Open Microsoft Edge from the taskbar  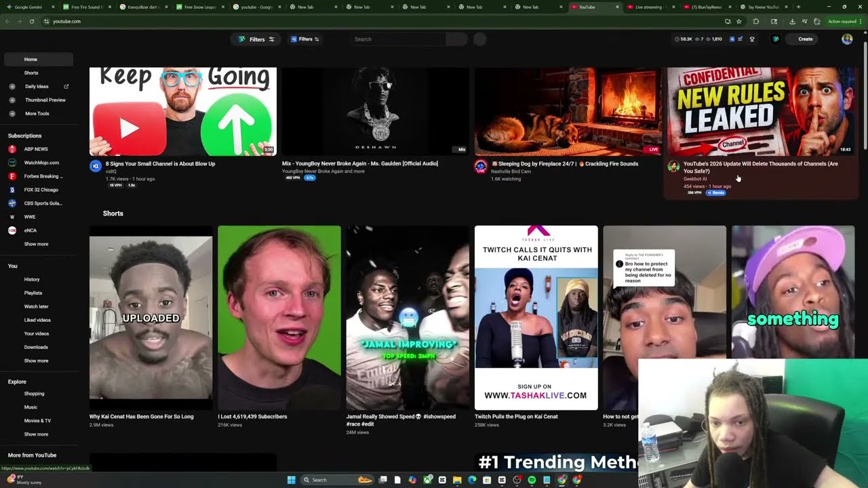coord(472,480)
